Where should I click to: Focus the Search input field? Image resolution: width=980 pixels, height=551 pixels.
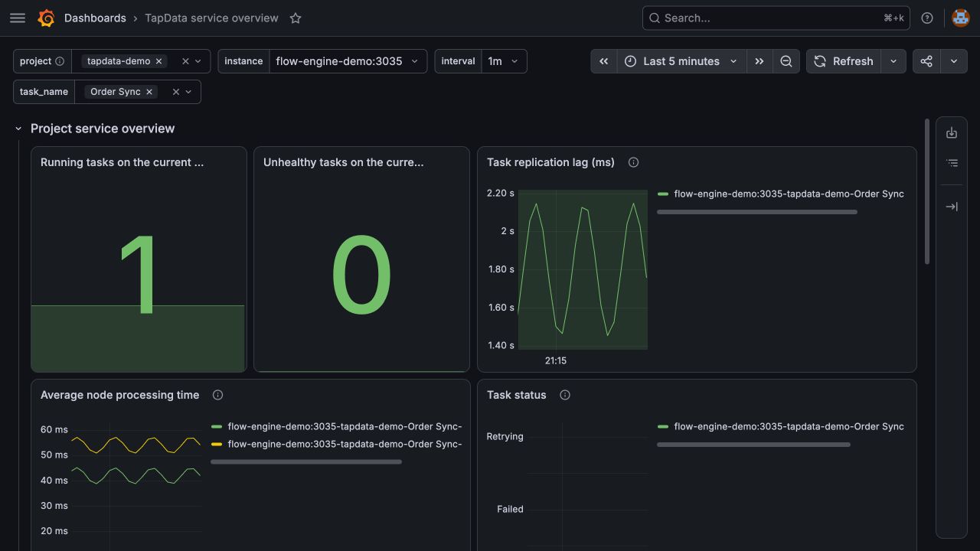click(776, 18)
